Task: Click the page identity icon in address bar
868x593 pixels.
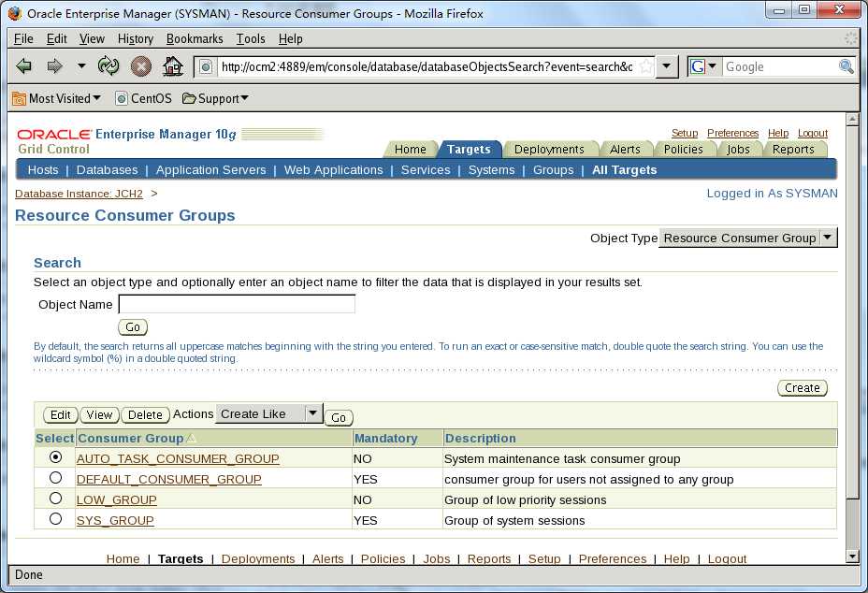Action: [x=206, y=67]
